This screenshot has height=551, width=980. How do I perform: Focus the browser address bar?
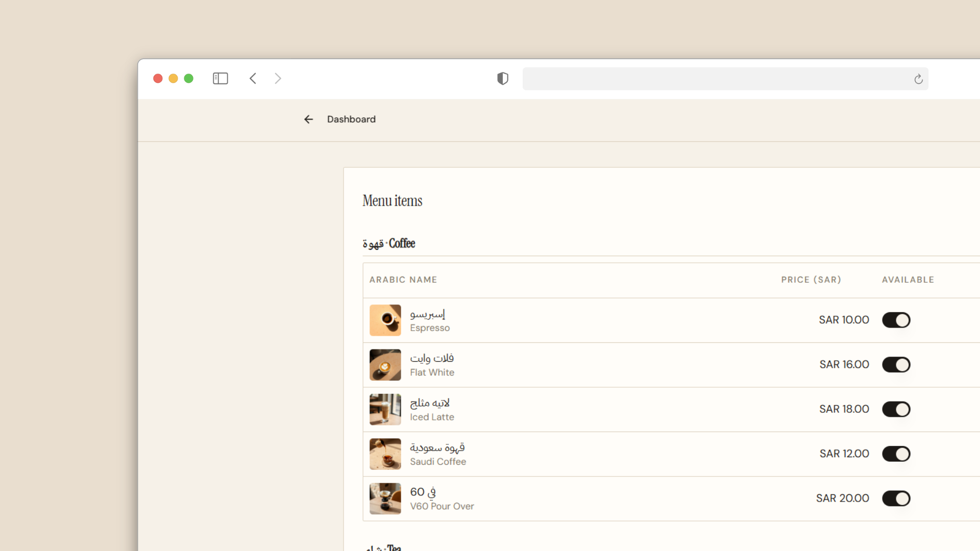click(725, 79)
